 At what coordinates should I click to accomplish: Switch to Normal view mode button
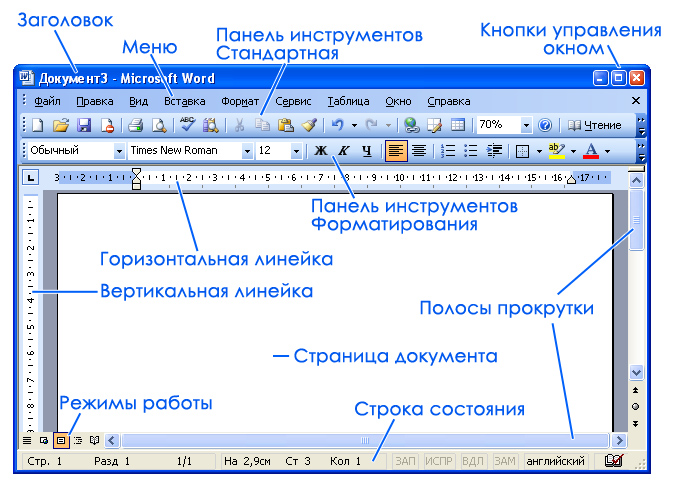click(x=27, y=441)
